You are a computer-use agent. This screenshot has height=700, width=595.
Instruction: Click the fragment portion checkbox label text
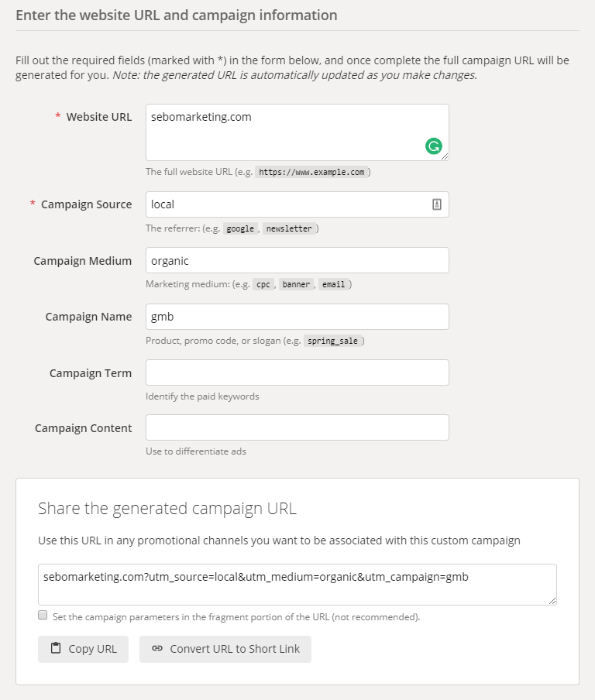pyautogui.click(x=236, y=617)
